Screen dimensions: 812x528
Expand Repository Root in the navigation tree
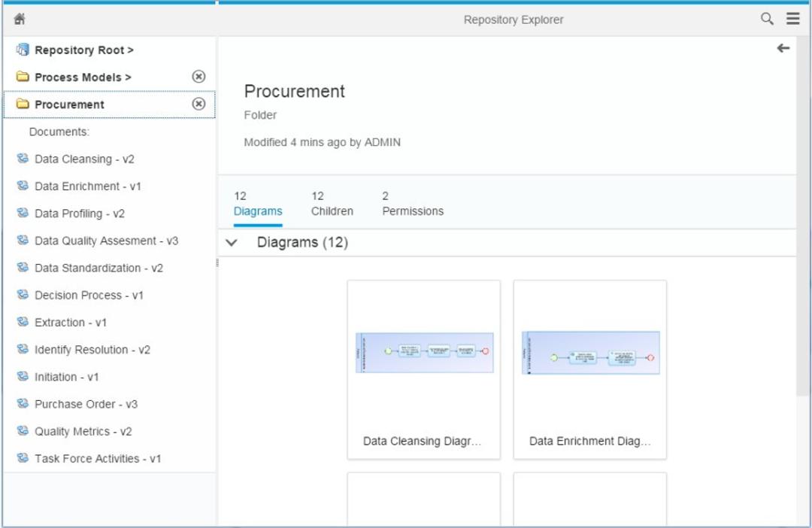click(77, 50)
